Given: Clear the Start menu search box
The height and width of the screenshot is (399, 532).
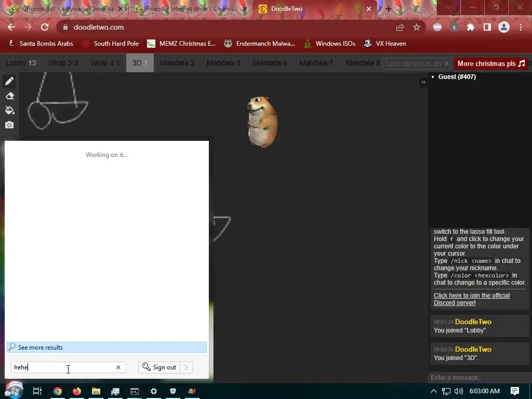Looking at the screenshot, I should pos(118,367).
